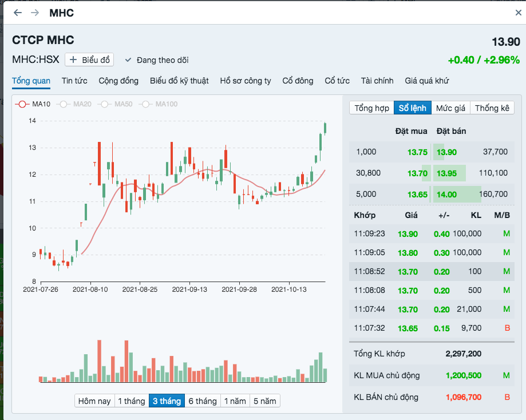Go forward with the right arrow icon

click(x=35, y=13)
